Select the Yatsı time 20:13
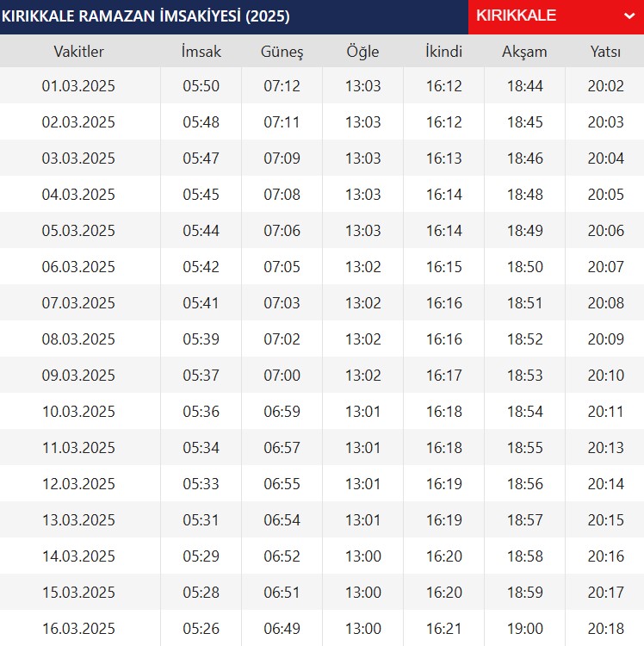This screenshot has height=646, width=644. tap(605, 448)
